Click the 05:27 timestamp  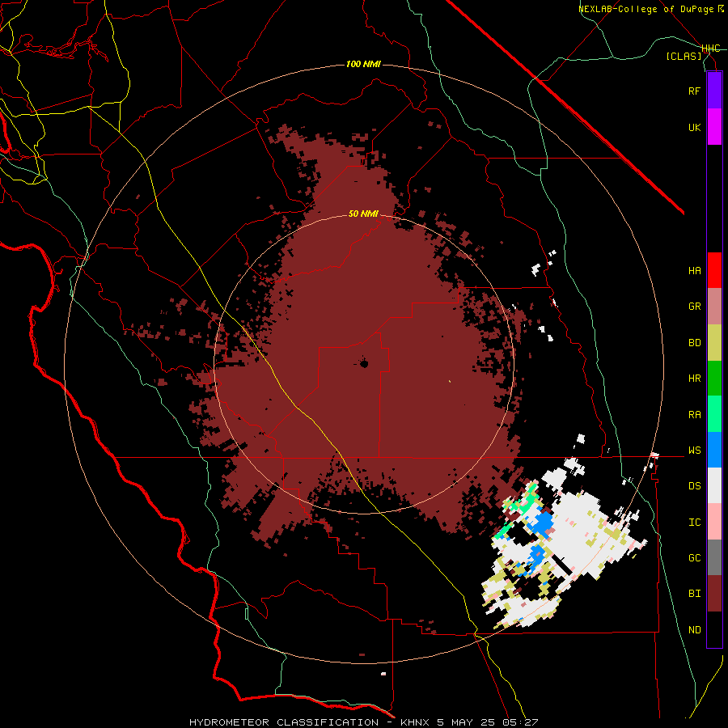coord(520,722)
